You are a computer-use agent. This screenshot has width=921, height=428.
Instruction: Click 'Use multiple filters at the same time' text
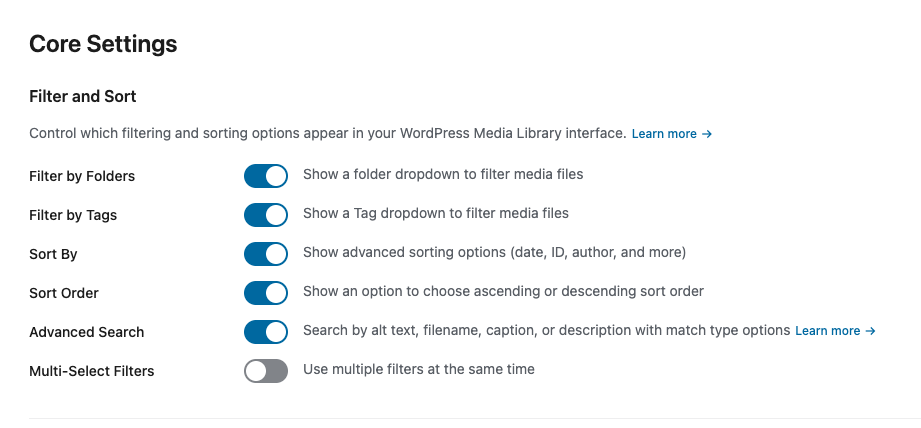419,369
